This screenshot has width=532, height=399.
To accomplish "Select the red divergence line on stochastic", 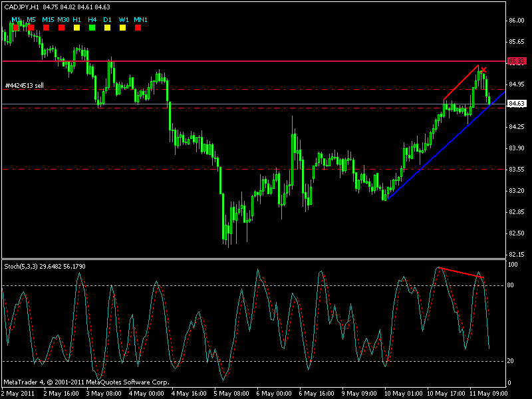I will pos(461,273).
